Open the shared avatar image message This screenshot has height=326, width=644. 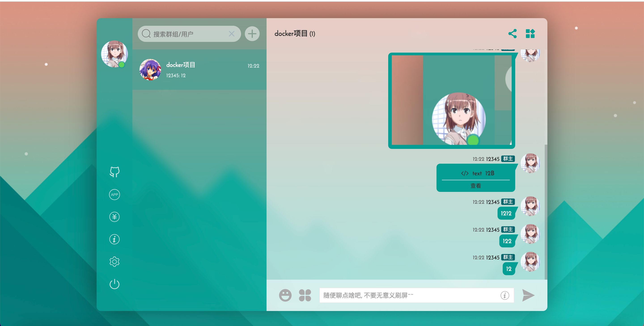(451, 100)
